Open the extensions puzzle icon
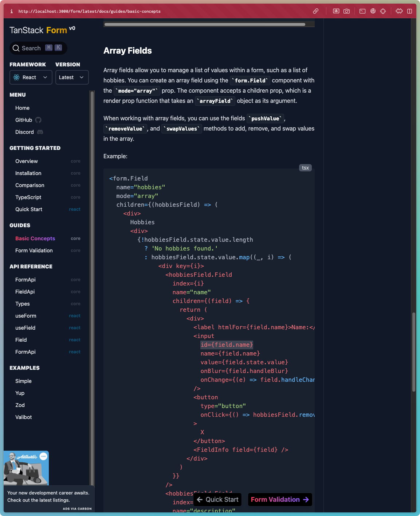Screen dimensions: 420x516 coord(399,11)
